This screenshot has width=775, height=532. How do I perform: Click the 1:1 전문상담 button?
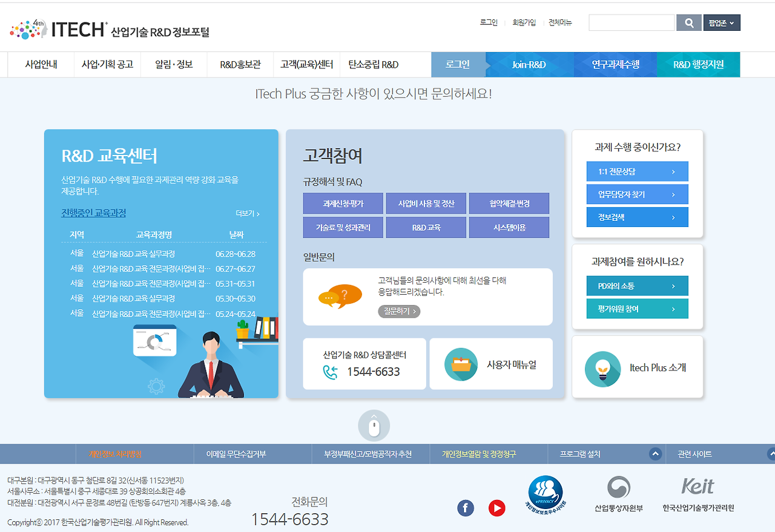coord(637,171)
